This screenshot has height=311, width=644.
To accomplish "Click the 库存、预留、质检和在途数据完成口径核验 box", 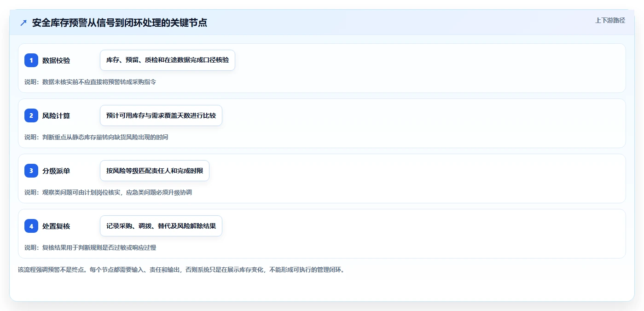I will pyautogui.click(x=168, y=60).
